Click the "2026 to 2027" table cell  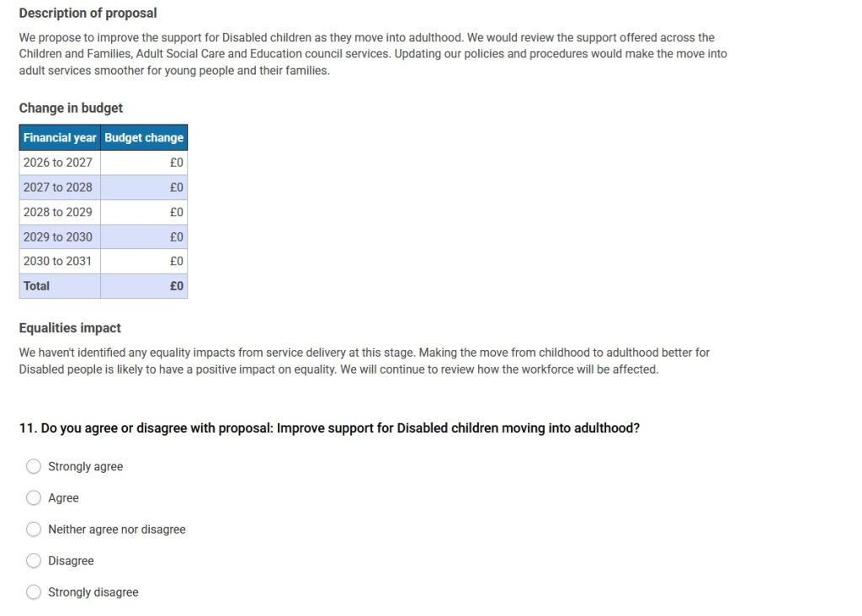(x=58, y=162)
